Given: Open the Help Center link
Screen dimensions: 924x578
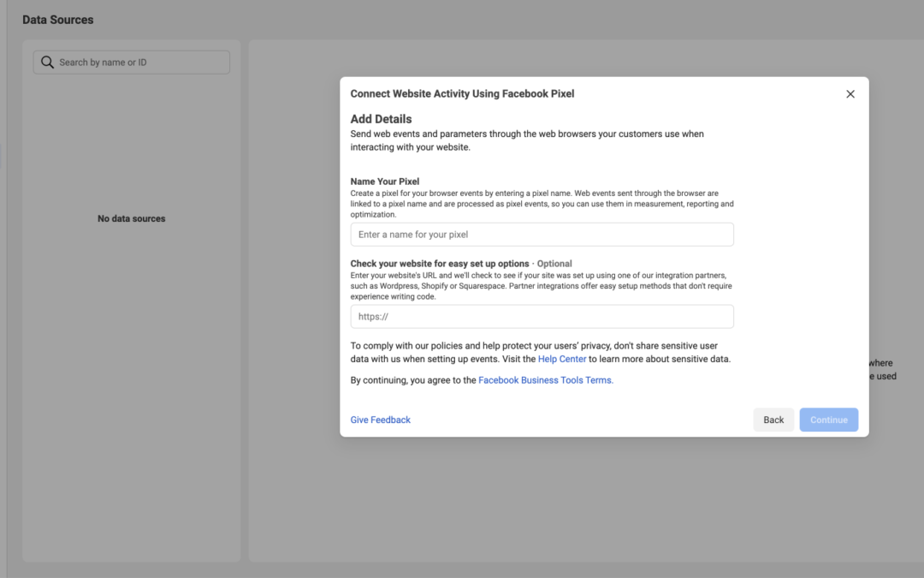Looking at the screenshot, I should [x=561, y=359].
